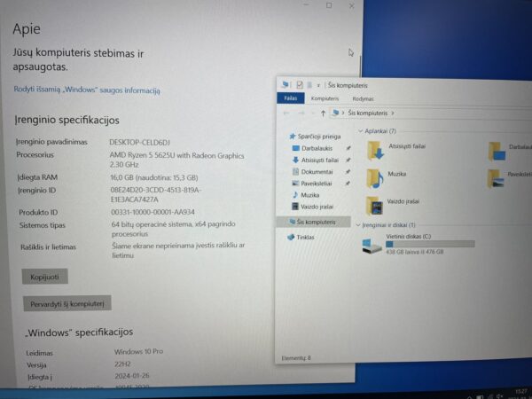Open the Muzika folder icon in main pane
Viewport: 532px width, 399px height.
pos(374,178)
